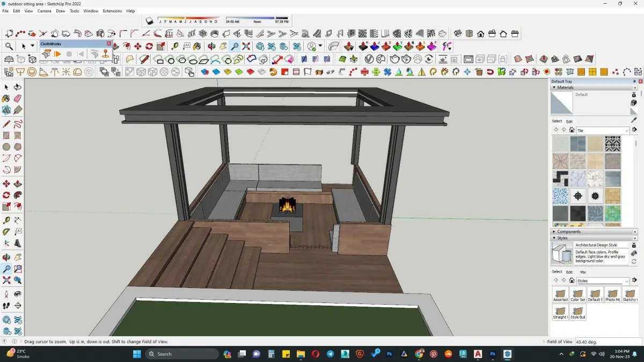Viewport: 644px width, 362px height.
Task: Open the Photo Modeling styles folder
Action: point(612,295)
